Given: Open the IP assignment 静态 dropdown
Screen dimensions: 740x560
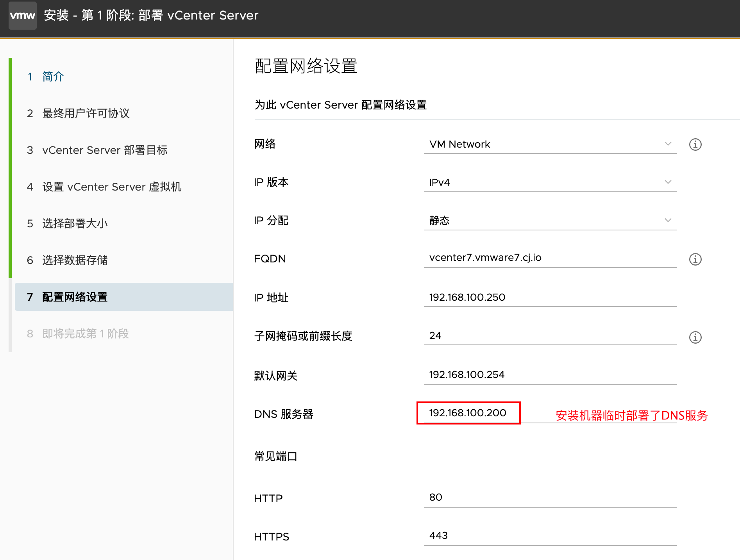Looking at the screenshot, I should pyautogui.click(x=550, y=221).
